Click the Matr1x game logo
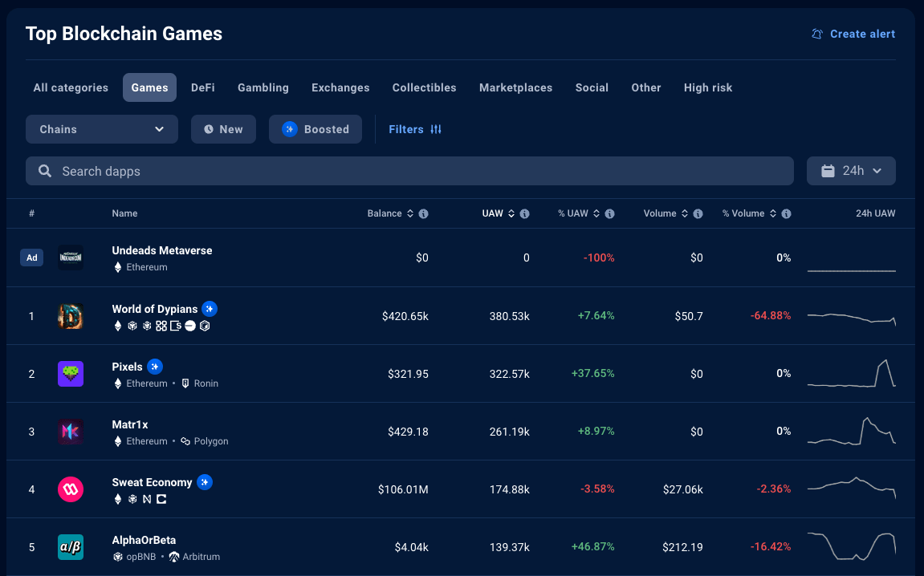The width and height of the screenshot is (924, 576). point(71,432)
